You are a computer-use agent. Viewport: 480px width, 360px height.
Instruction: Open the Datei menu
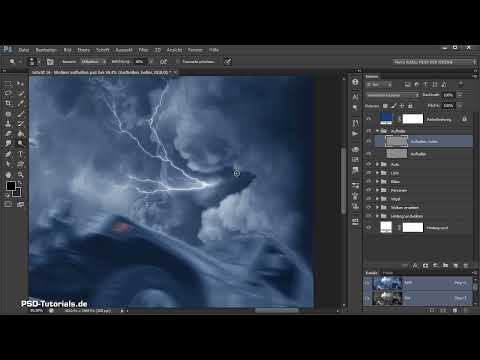[24, 50]
